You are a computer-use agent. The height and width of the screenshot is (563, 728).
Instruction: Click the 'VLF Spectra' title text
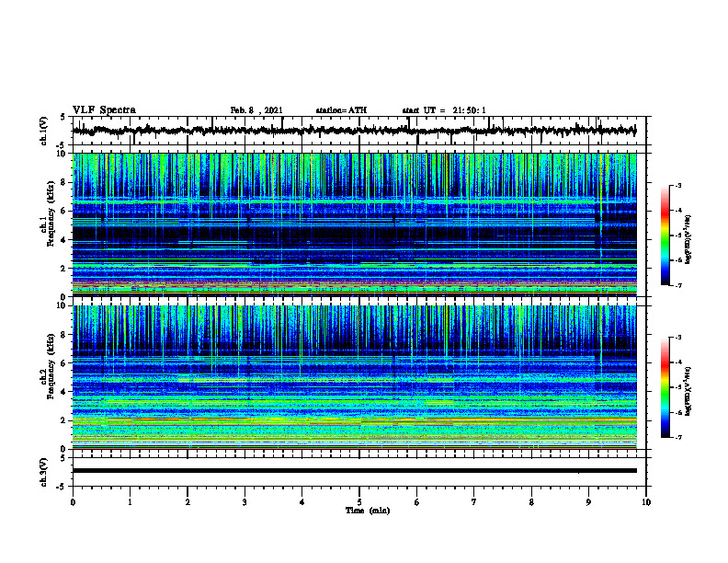click(x=104, y=110)
